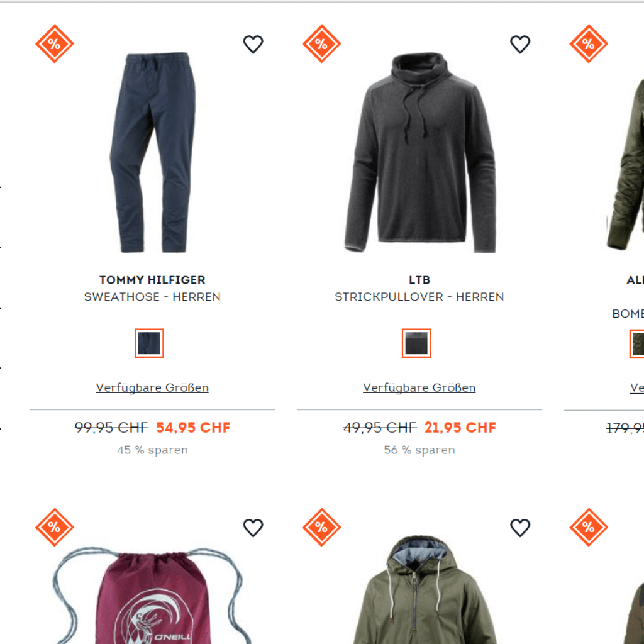Click sale percent badge on O'Neill bag
The height and width of the screenshot is (644, 644).
pos(55,528)
